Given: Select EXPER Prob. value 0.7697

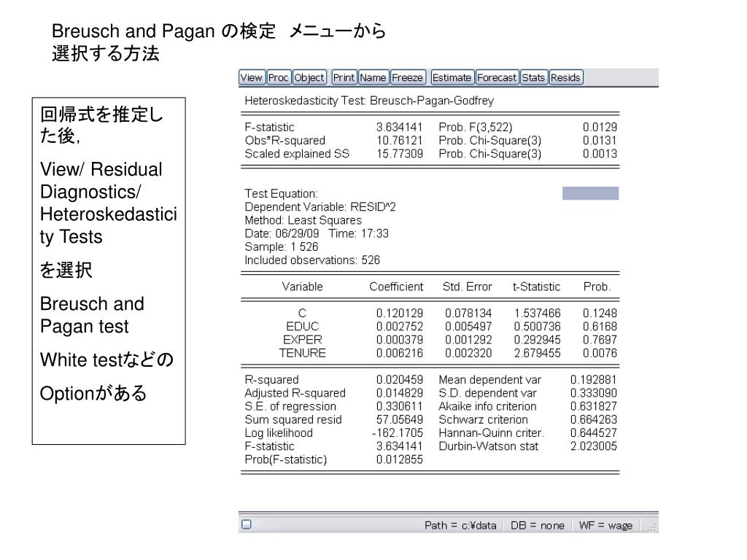Looking at the screenshot, I should coord(600,340).
